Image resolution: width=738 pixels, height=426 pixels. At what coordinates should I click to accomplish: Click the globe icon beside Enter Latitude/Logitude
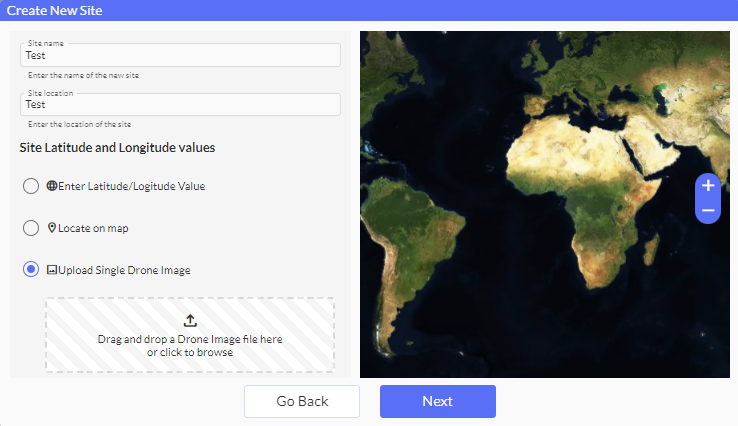52,186
